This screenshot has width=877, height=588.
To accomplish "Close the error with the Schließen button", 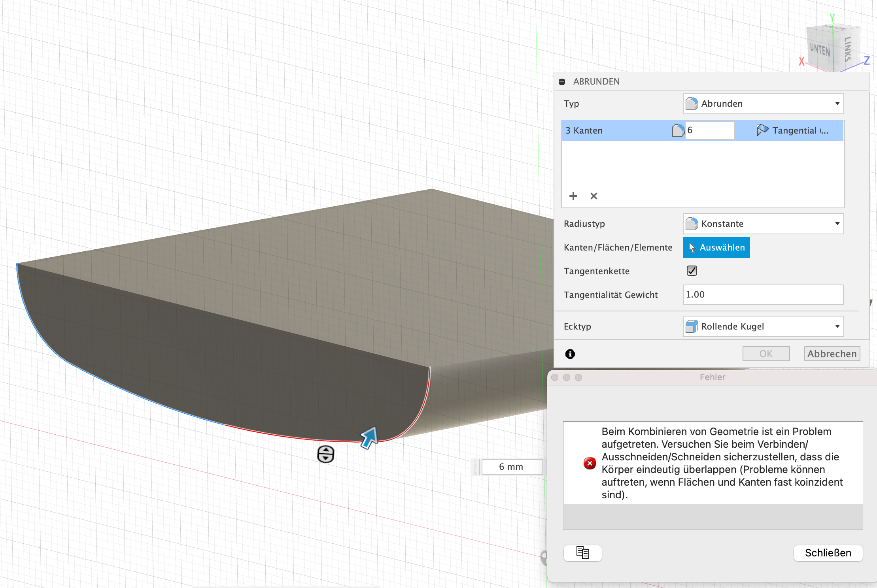I will (x=828, y=553).
